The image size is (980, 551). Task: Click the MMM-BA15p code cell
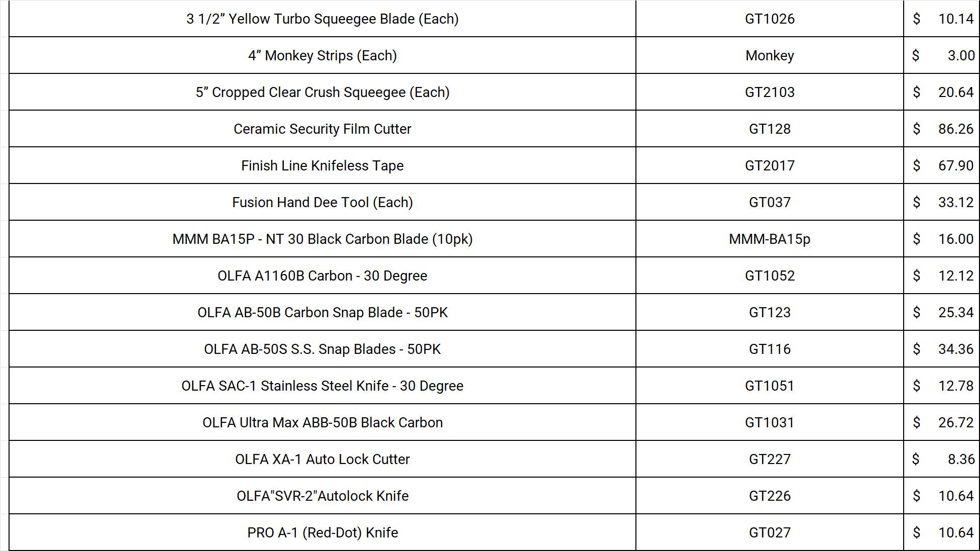769,239
